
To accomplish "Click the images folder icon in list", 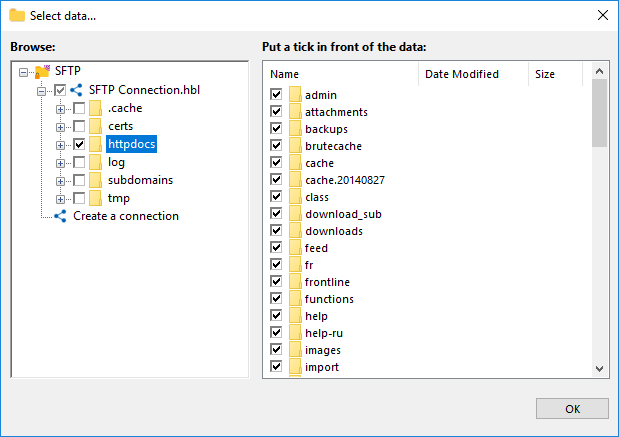I will coord(295,350).
